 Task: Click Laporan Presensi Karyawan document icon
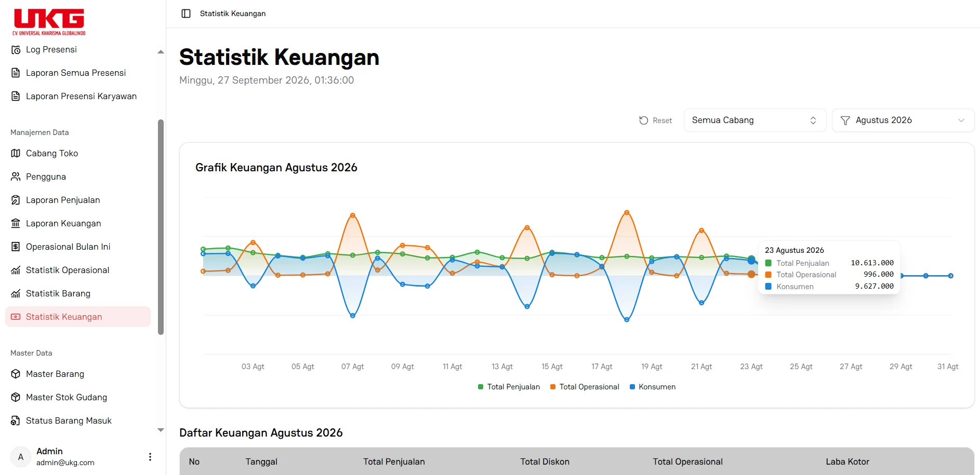(16, 97)
